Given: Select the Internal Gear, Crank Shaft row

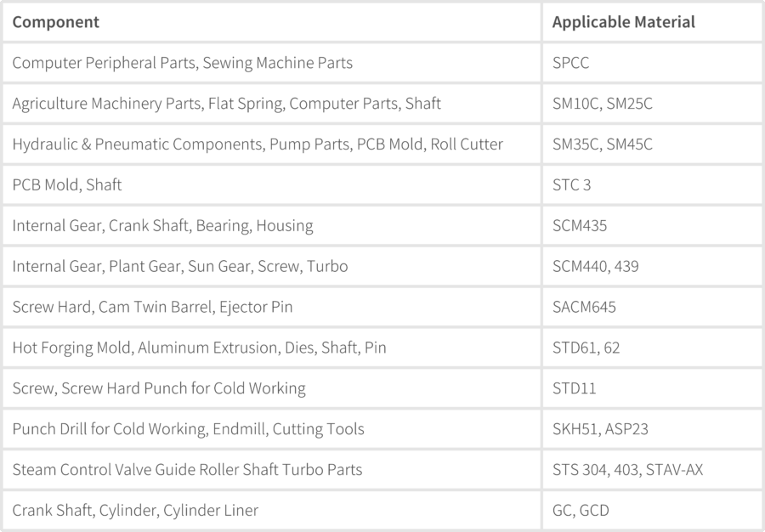Looking at the screenshot, I should point(382,225).
